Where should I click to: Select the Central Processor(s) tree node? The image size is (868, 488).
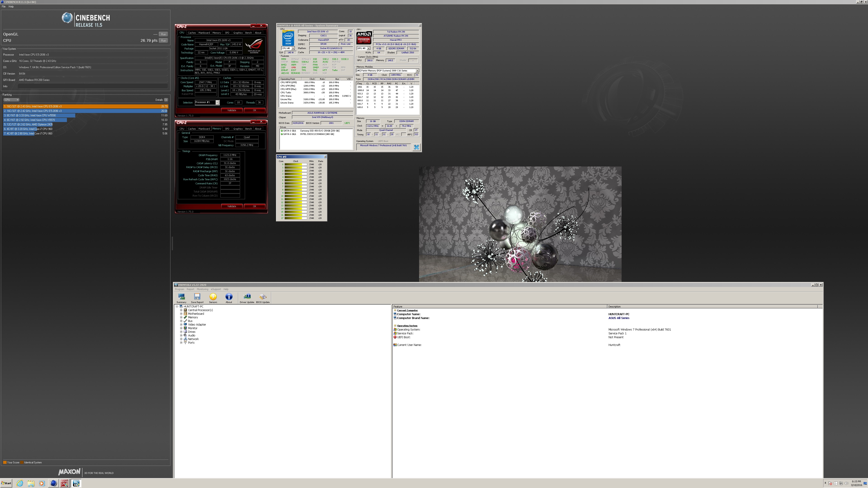coord(200,310)
